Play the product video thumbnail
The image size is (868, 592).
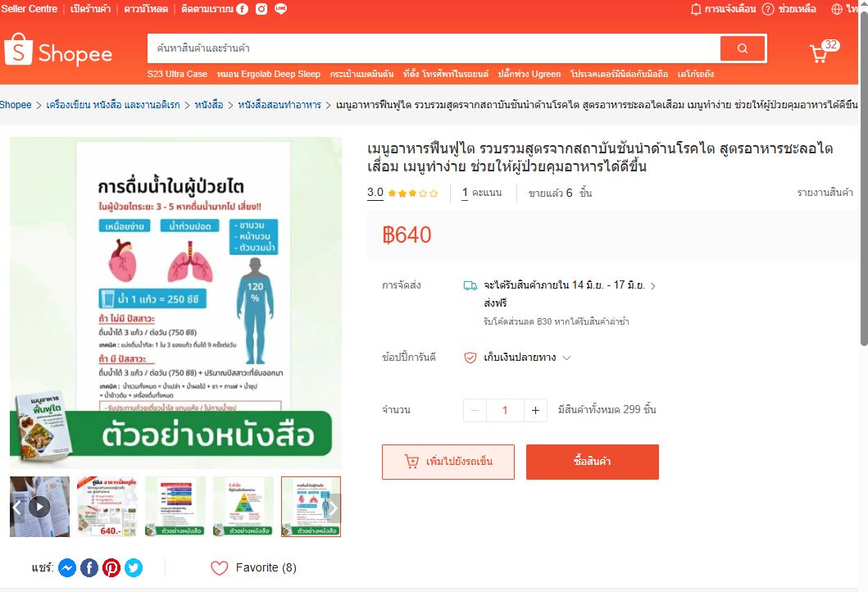point(39,507)
